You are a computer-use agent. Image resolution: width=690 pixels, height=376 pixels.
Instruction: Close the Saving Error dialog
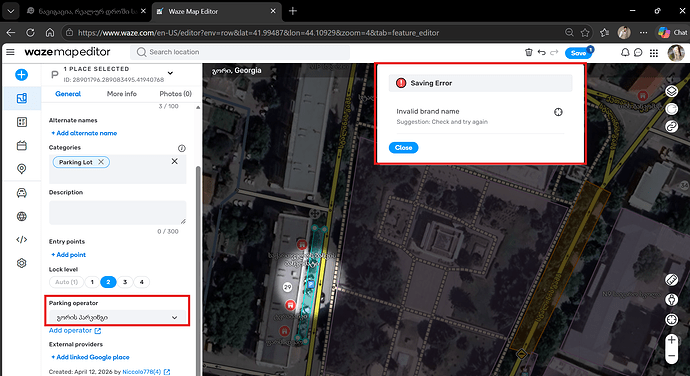tap(403, 147)
